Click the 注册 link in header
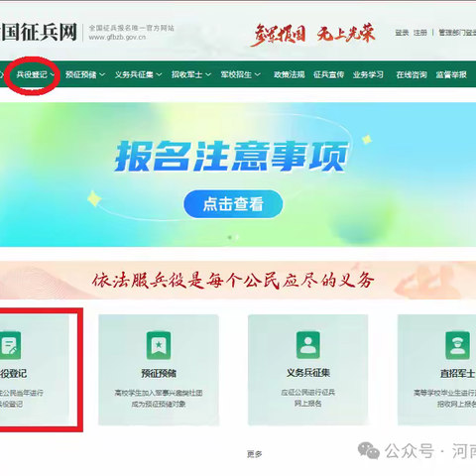The image size is (476, 476). point(420,33)
